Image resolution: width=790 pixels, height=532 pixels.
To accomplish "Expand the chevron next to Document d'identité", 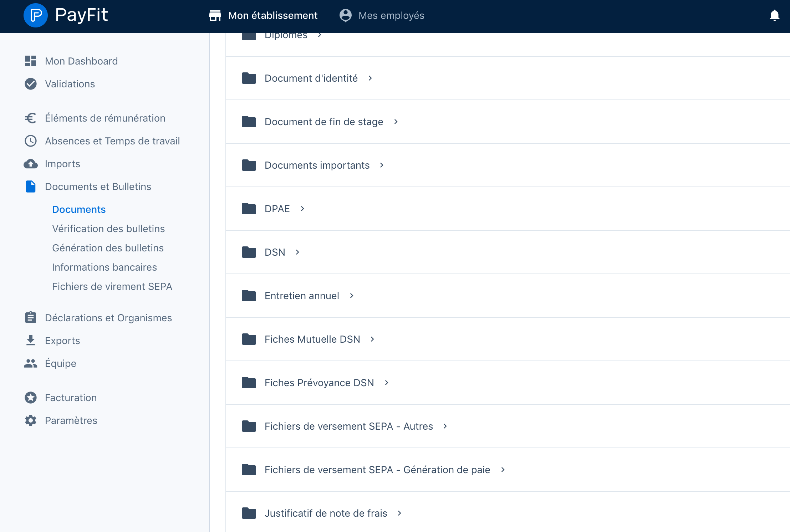I will [x=370, y=78].
